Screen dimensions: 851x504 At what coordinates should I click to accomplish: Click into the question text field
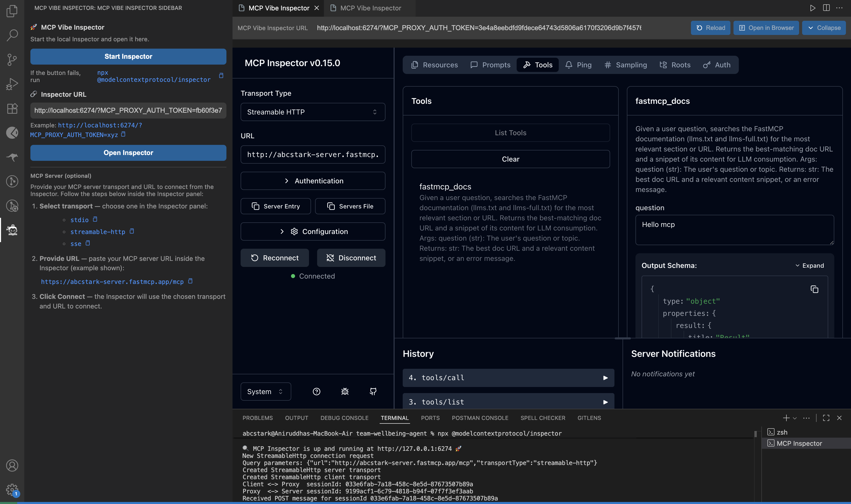point(734,230)
